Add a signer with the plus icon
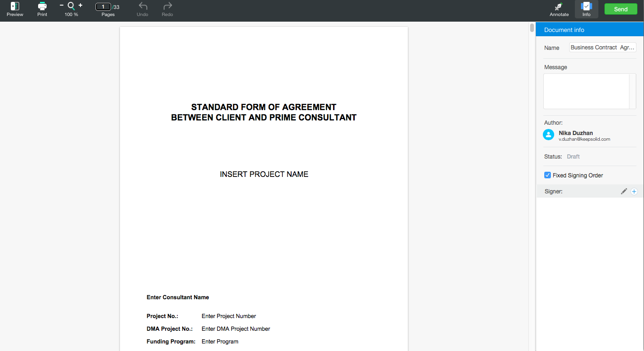The height and width of the screenshot is (351, 644). click(634, 191)
